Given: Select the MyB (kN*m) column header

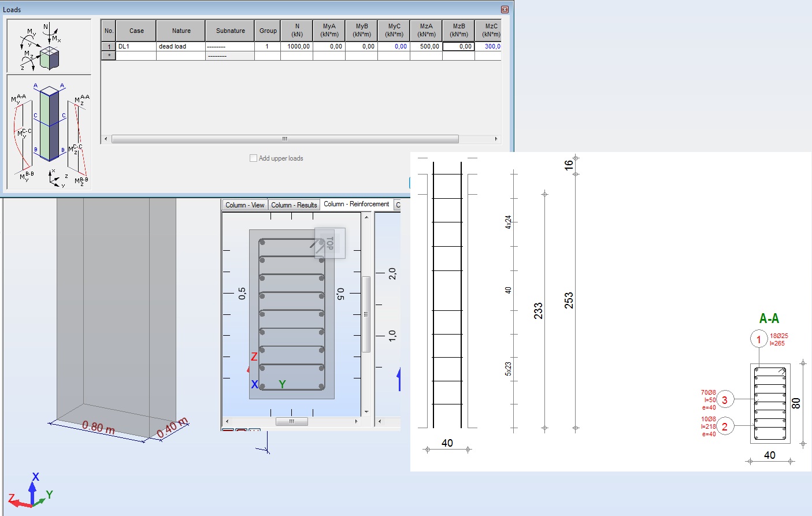Looking at the screenshot, I should (362, 31).
